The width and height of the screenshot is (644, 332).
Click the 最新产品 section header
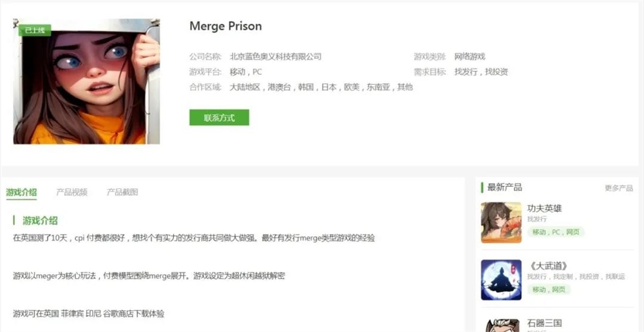point(504,188)
